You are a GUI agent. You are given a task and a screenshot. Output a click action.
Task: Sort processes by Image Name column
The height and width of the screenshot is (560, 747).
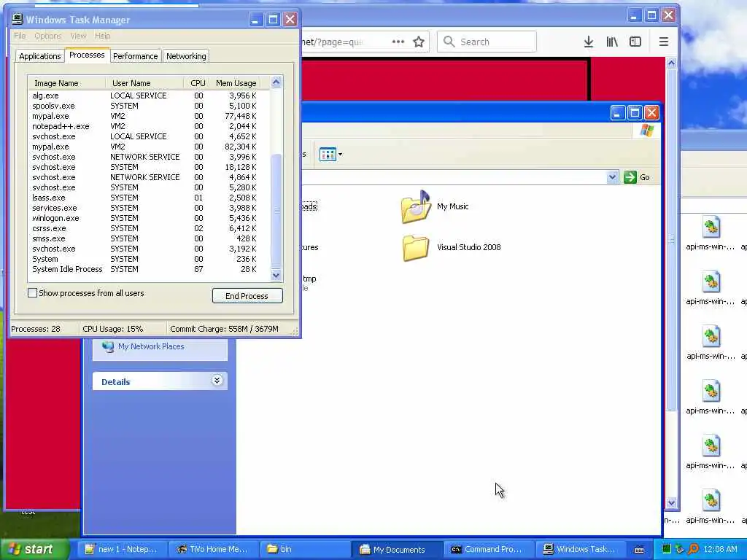point(66,83)
